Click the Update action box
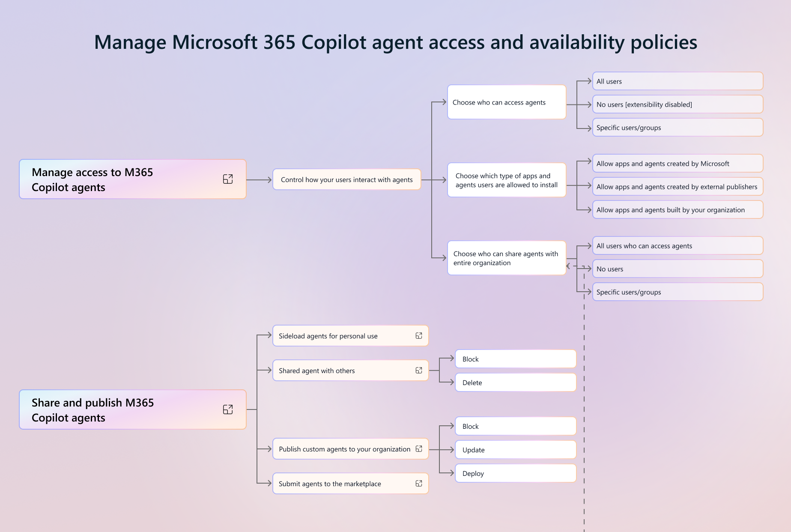This screenshot has width=791, height=532. point(515,450)
